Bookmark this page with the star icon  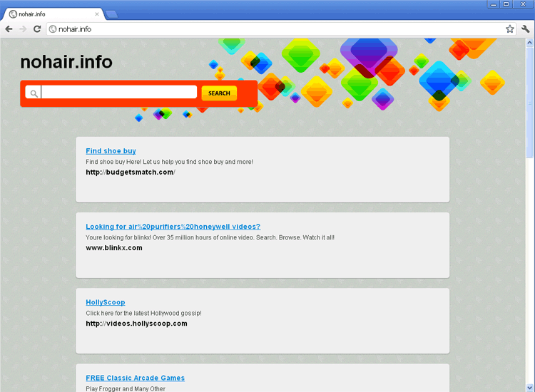pos(510,29)
